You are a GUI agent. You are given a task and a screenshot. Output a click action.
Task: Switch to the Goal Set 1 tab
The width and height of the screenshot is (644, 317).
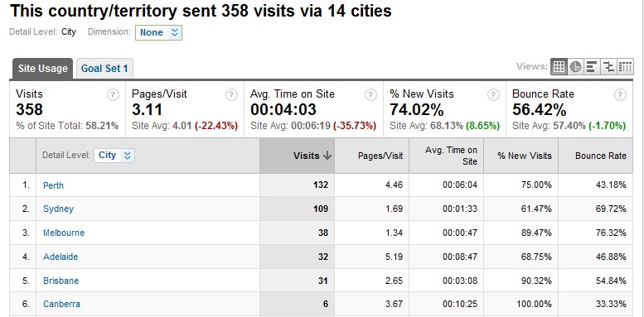(x=104, y=69)
